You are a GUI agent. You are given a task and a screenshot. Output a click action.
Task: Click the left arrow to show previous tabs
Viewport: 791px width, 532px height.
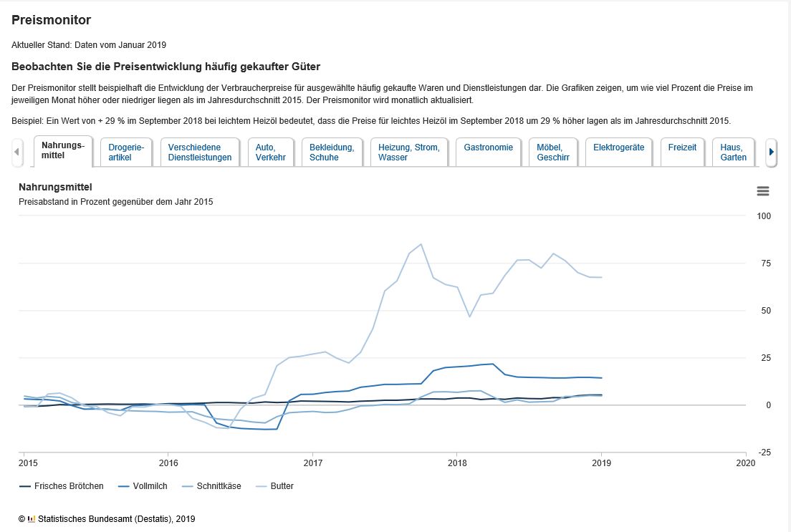(17, 152)
